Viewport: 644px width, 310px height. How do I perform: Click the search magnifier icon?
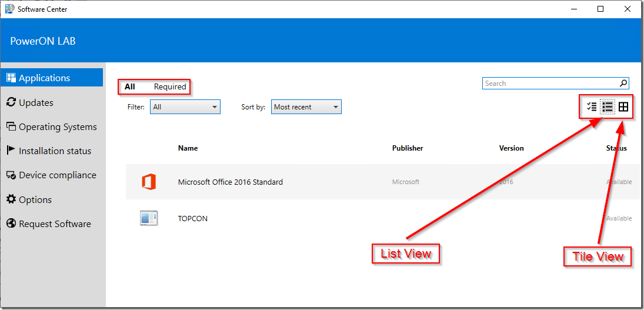click(x=623, y=84)
